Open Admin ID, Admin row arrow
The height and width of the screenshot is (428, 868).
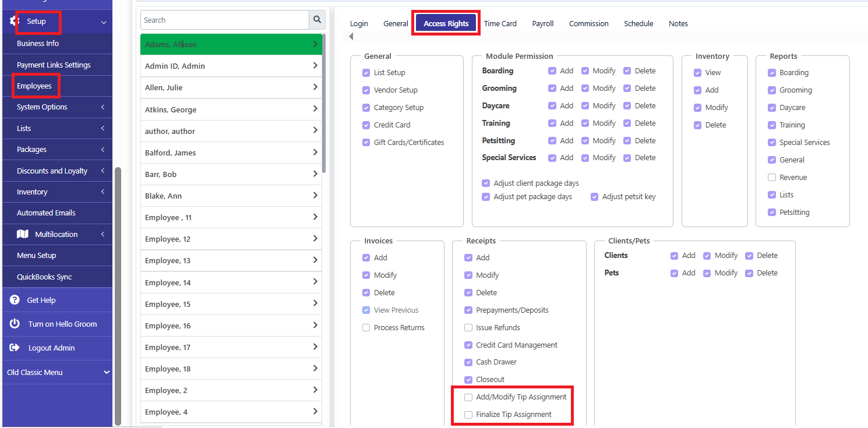click(x=315, y=65)
